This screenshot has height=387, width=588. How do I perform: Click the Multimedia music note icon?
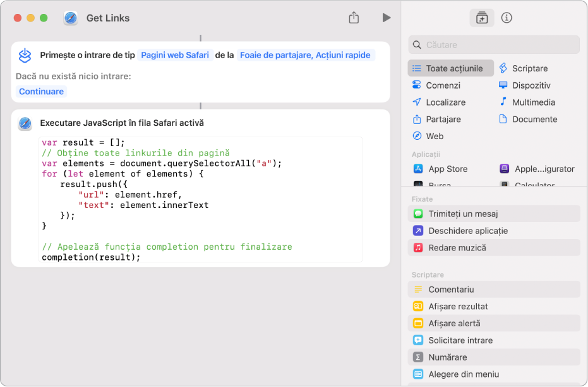pyautogui.click(x=503, y=102)
